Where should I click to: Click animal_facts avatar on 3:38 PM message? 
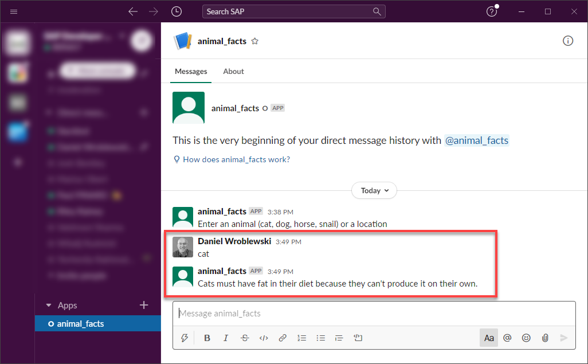tap(183, 217)
